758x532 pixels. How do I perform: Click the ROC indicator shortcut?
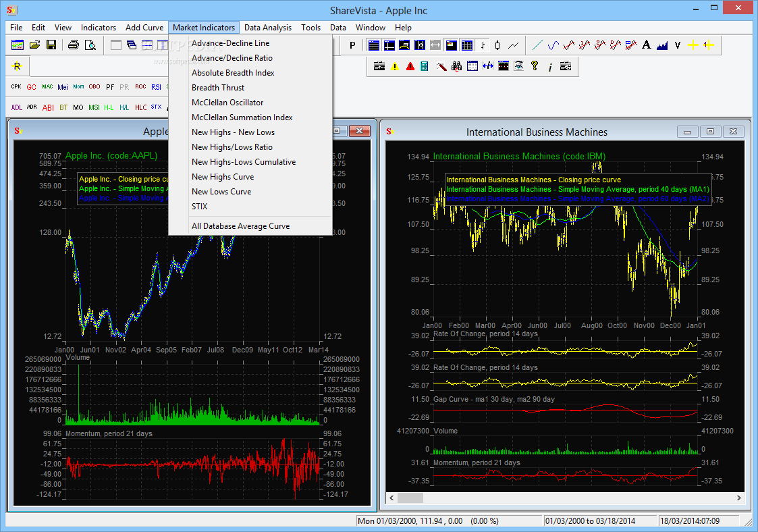[x=140, y=87]
